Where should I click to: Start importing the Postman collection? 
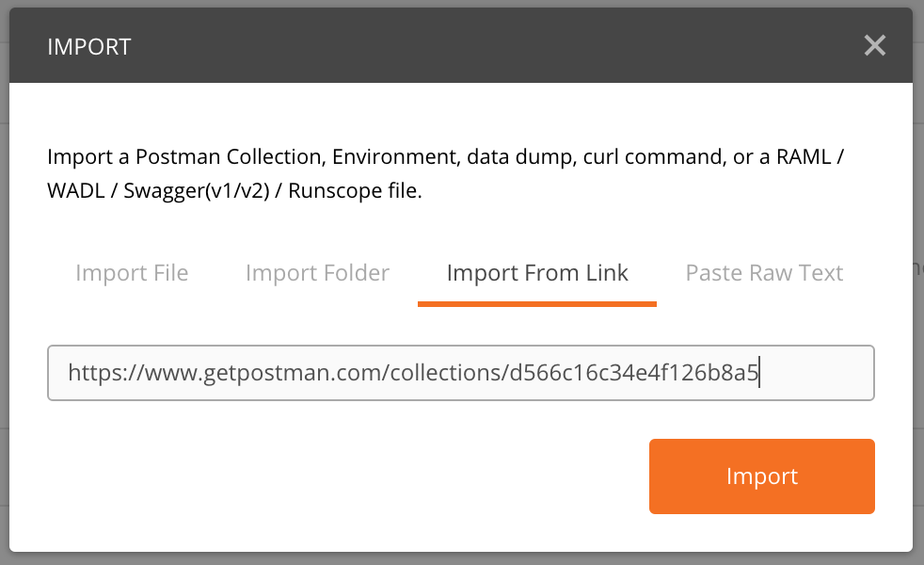[761, 476]
